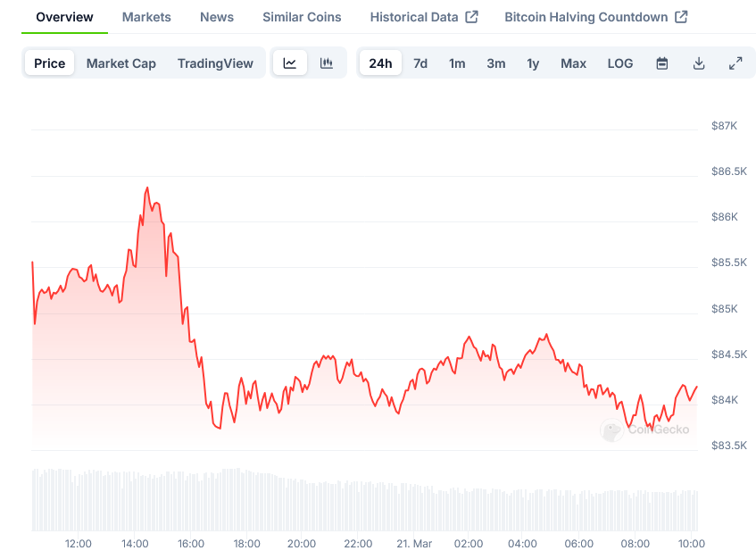This screenshot has height=559, width=756.
Task: Select the 24h time range
Action: click(380, 63)
